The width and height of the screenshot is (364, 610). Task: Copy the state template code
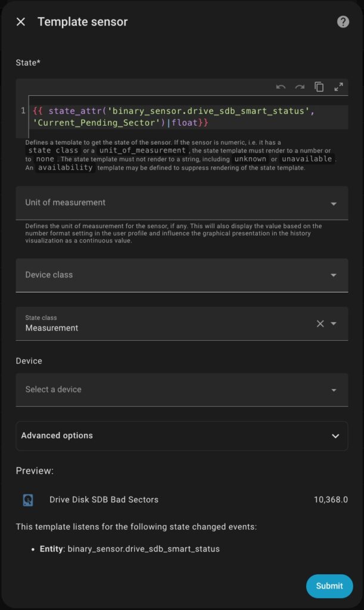pos(319,87)
